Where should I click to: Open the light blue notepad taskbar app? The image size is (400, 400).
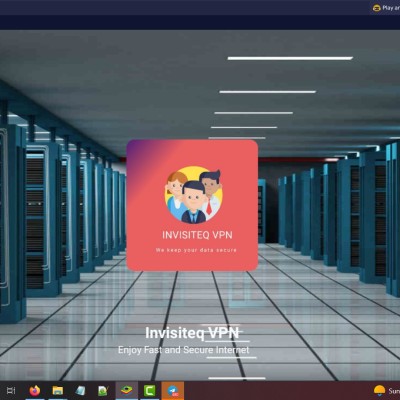click(80, 390)
